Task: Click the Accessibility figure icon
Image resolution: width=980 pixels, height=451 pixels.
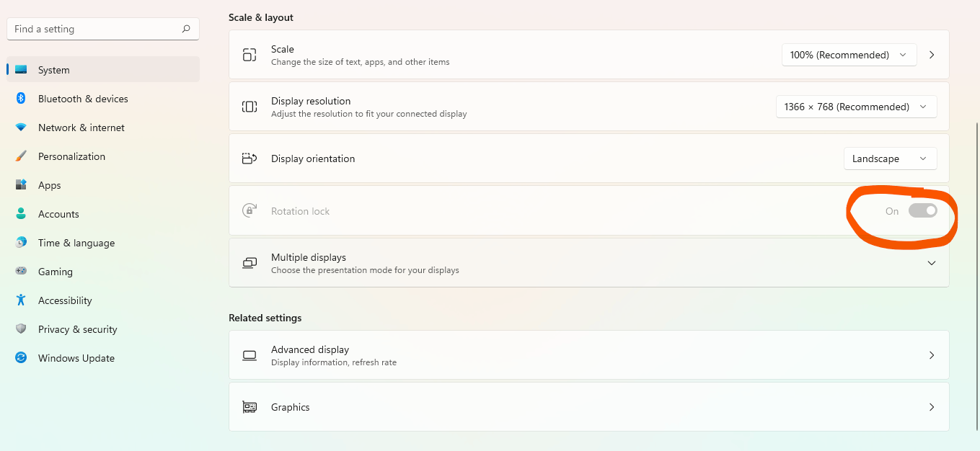Action: [21, 300]
